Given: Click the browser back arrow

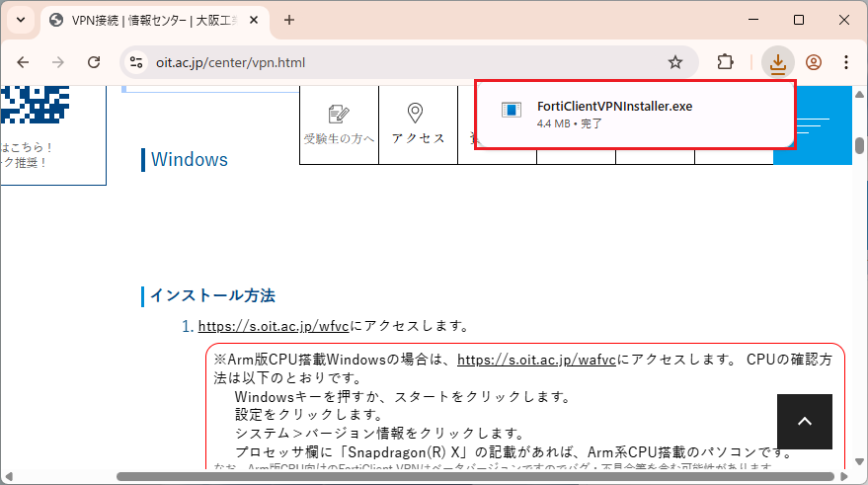Looking at the screenshot, I should (x=23, y=62).
